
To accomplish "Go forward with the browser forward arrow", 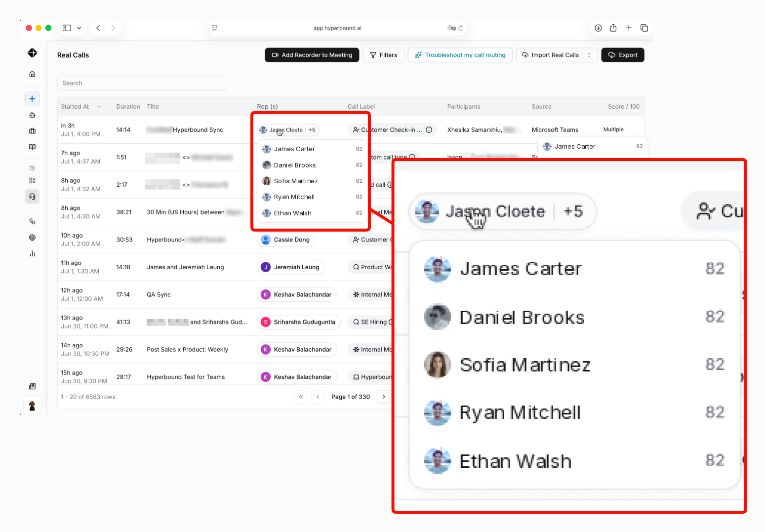I will [113, 28].
